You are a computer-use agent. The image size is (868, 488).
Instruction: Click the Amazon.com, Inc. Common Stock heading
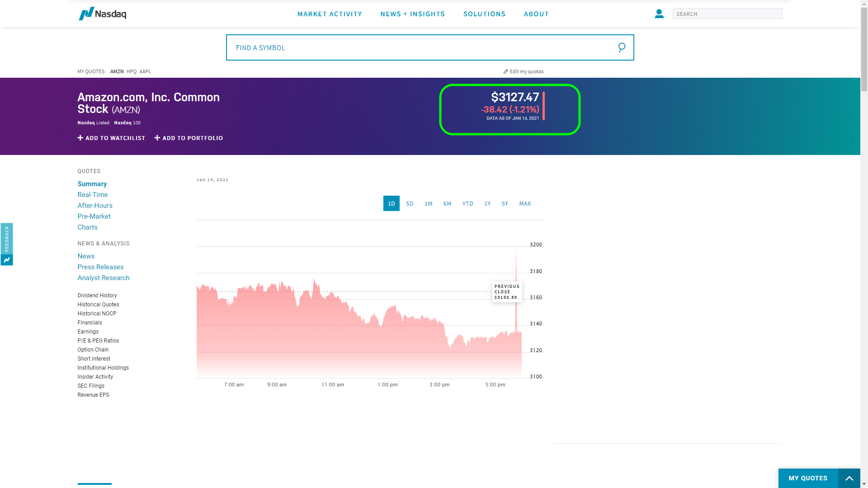pos(148,103)
